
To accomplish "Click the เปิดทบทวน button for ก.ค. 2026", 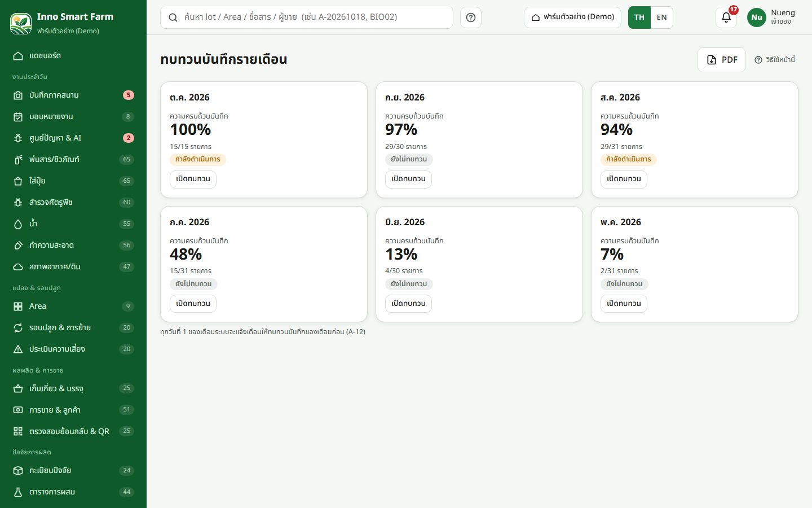I will pyautogui.click(x=193, y=304).
